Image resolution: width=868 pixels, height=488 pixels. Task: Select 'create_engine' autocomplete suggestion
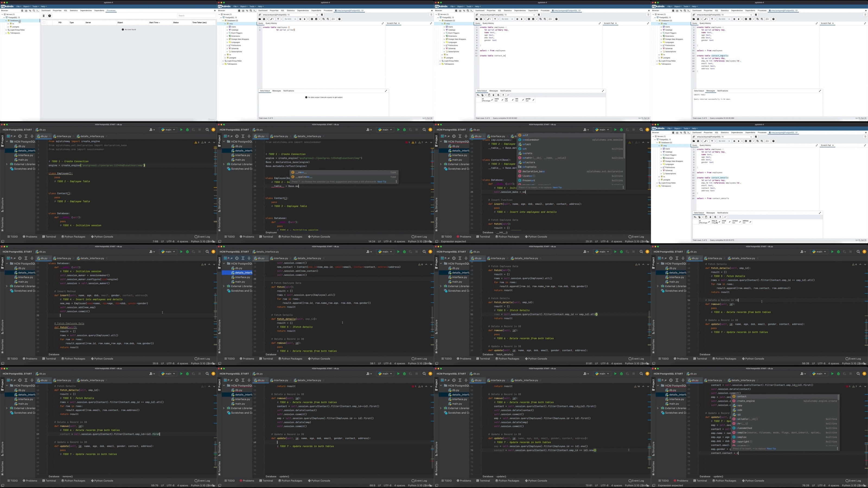(785, 401)
